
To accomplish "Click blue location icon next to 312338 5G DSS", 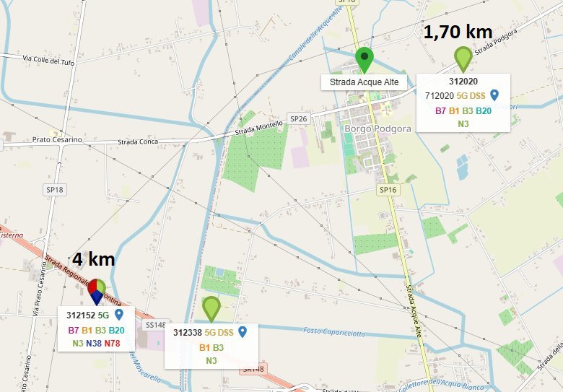I will point(243,332).
